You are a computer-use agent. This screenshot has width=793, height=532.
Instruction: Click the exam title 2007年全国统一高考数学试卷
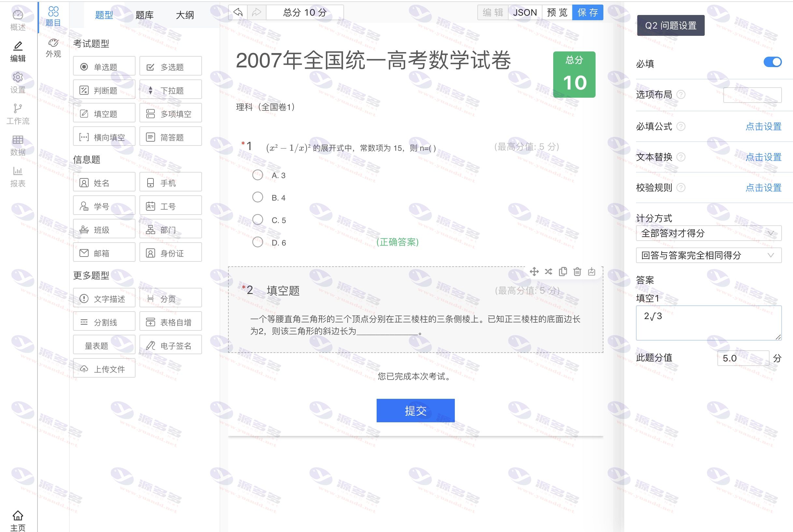[373, 60]
